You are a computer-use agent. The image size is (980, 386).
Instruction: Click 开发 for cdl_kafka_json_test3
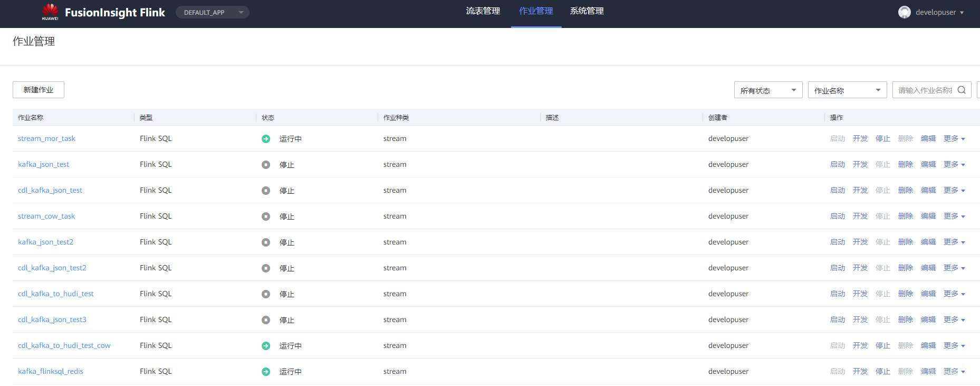pyautogui.click(x=860, y=319)
